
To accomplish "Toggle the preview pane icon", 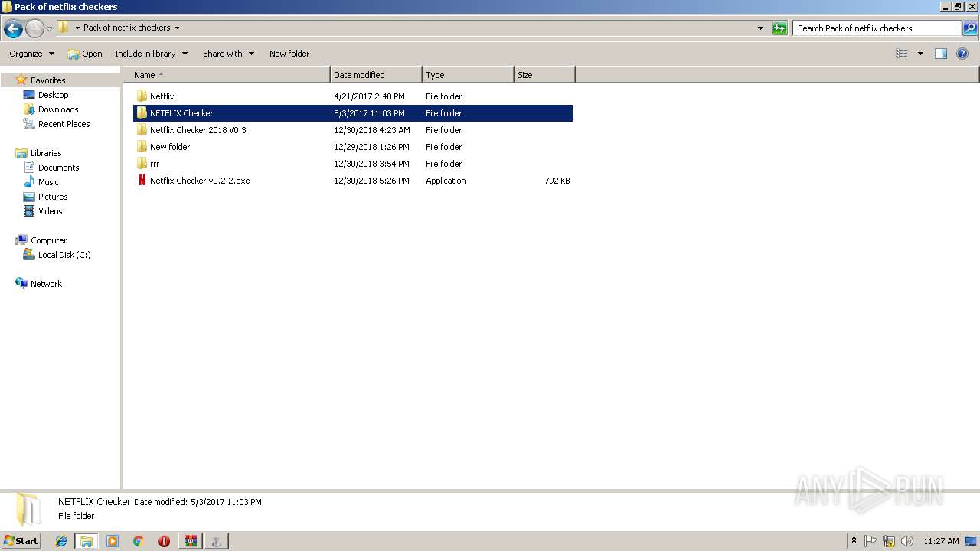I will click(x=941, y=54).
